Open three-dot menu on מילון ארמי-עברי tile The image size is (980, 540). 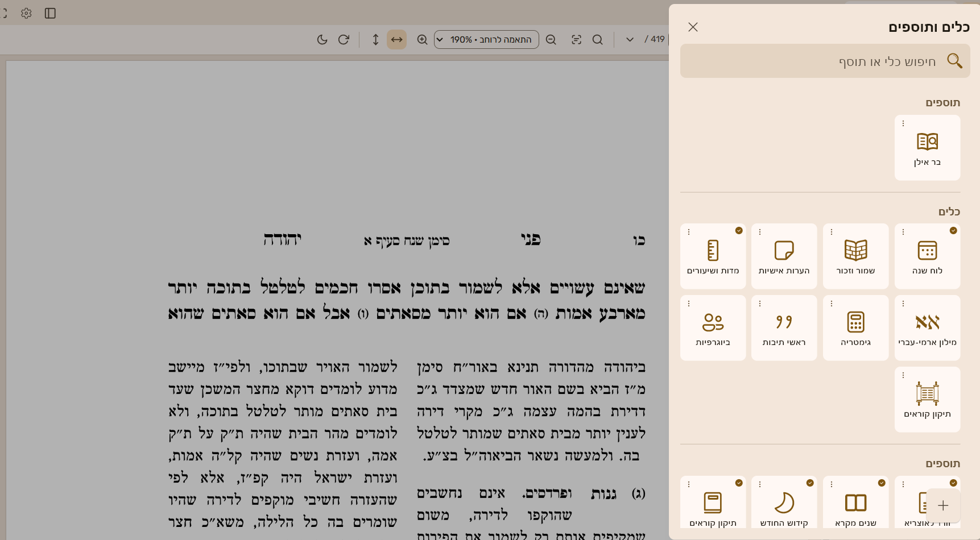click(x=903, y=304)
